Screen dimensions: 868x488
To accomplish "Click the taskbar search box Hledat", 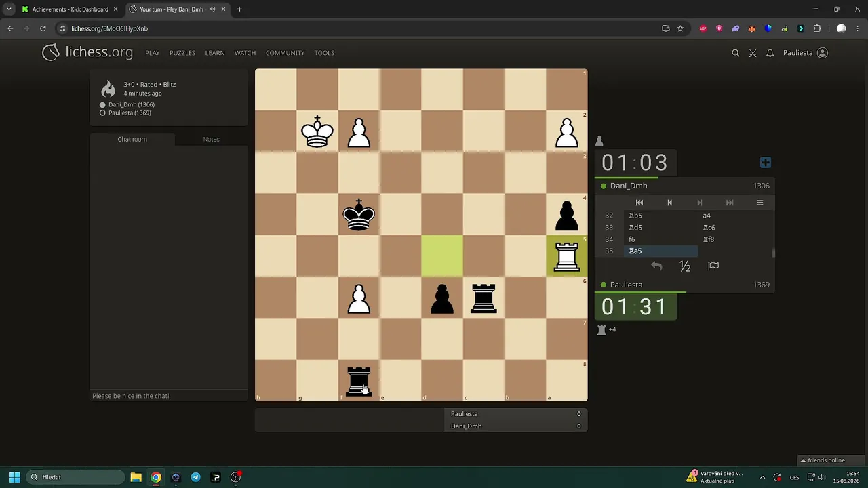I will point(76,477).
